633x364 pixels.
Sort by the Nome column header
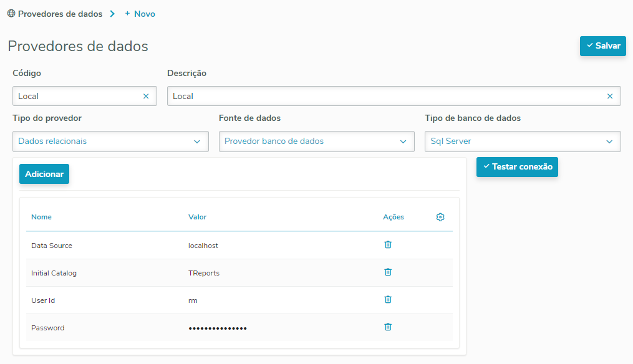pos(42,217)
